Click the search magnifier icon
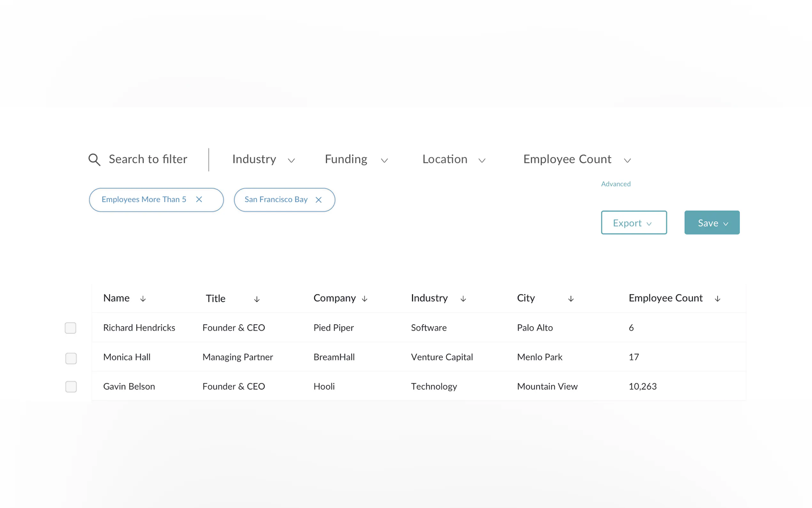812x508 pixels. coord(94,160)
